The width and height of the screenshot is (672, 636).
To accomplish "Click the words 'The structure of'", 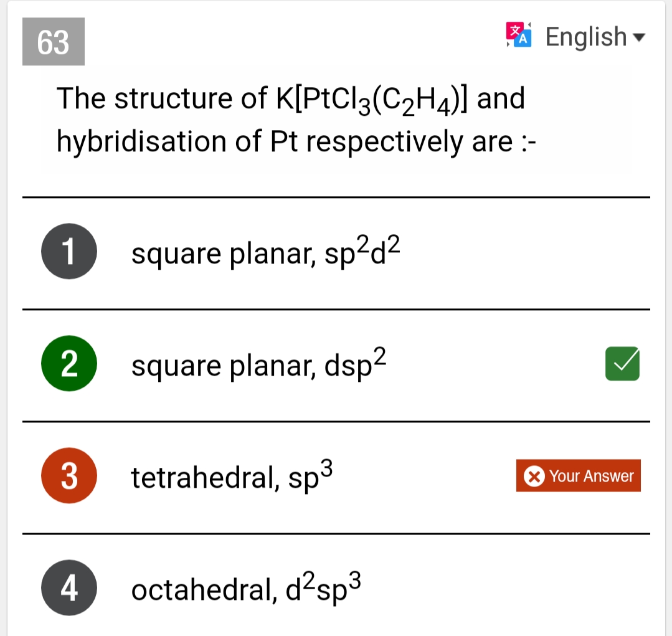I will [162, 98].
